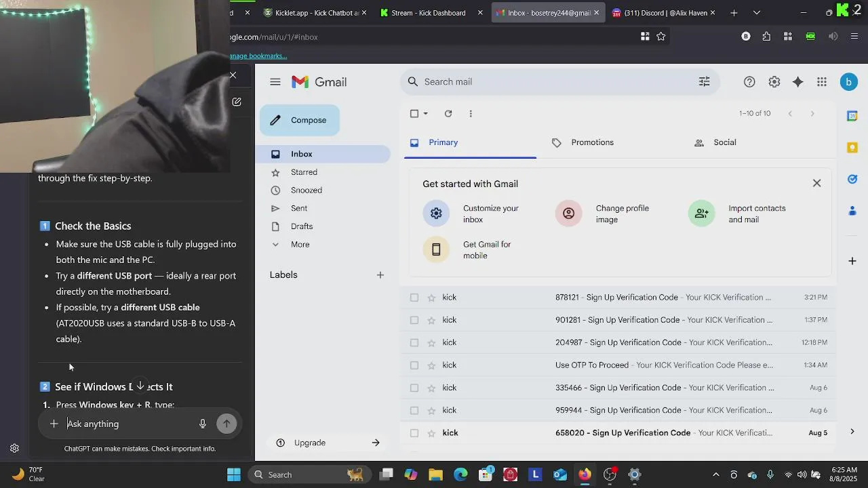Open Gemini sparkle icon in Gmail

pos(798,82)
